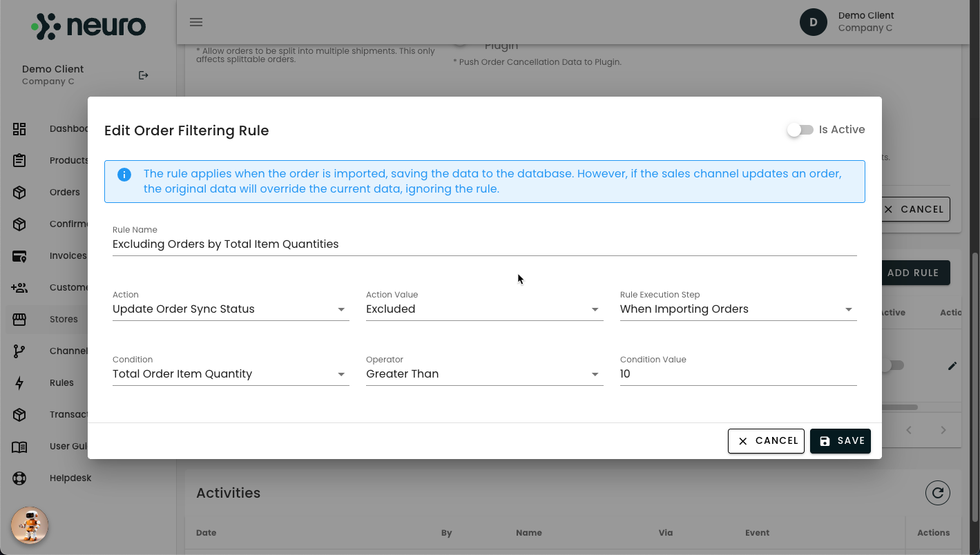980x555 pixels.
Task: Click the Condition Value field
Action: click(738, 374)
